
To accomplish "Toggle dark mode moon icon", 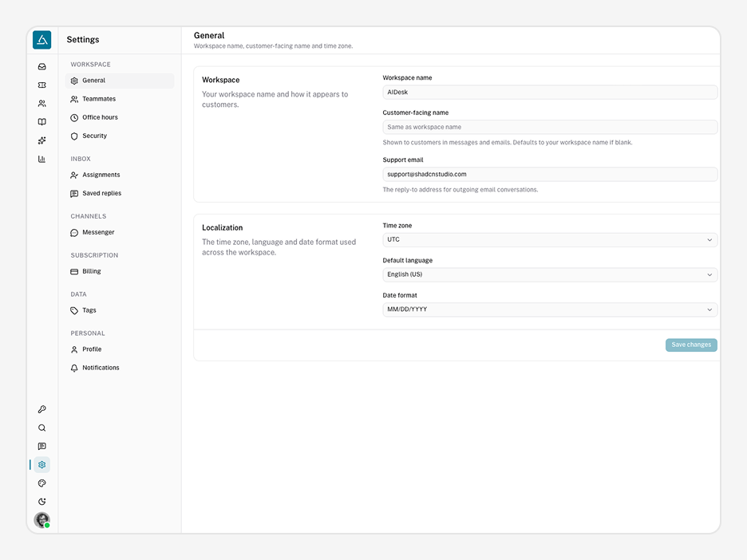I will pyautogui.click(x=42, y=502).
